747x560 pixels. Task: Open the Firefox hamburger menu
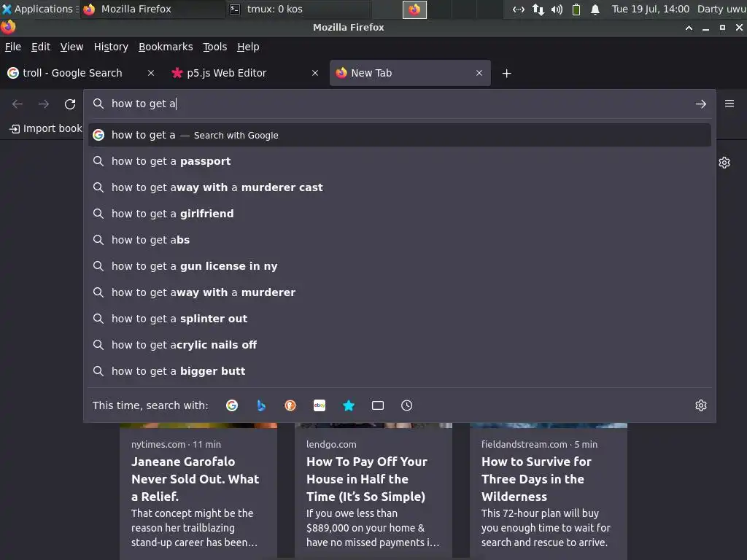tap(729, 104)
